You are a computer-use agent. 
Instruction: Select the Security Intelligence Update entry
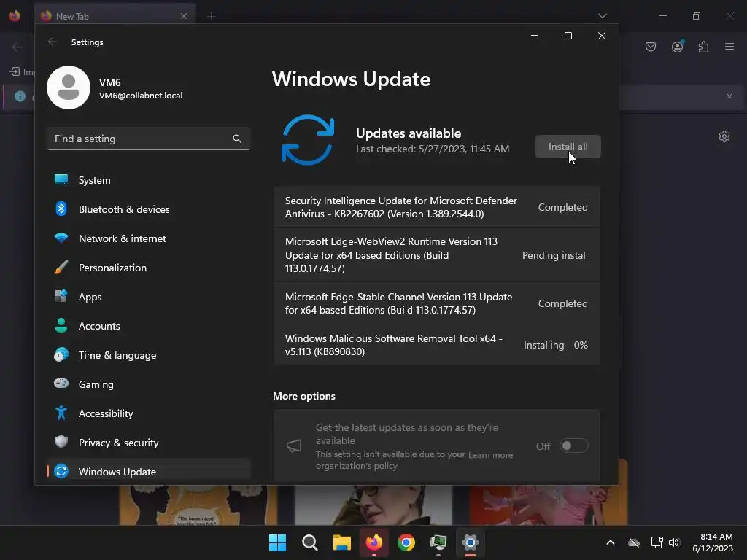[437, 207]
